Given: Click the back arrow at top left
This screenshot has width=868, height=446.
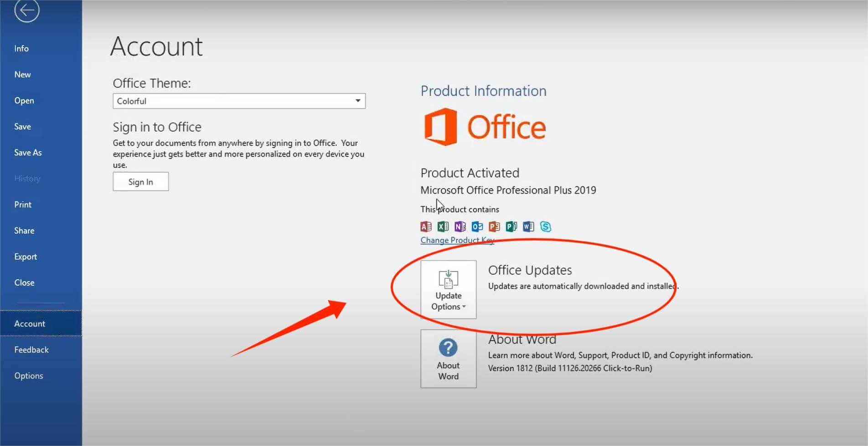Looking at the screenshot, I should (x=27, y=10).
